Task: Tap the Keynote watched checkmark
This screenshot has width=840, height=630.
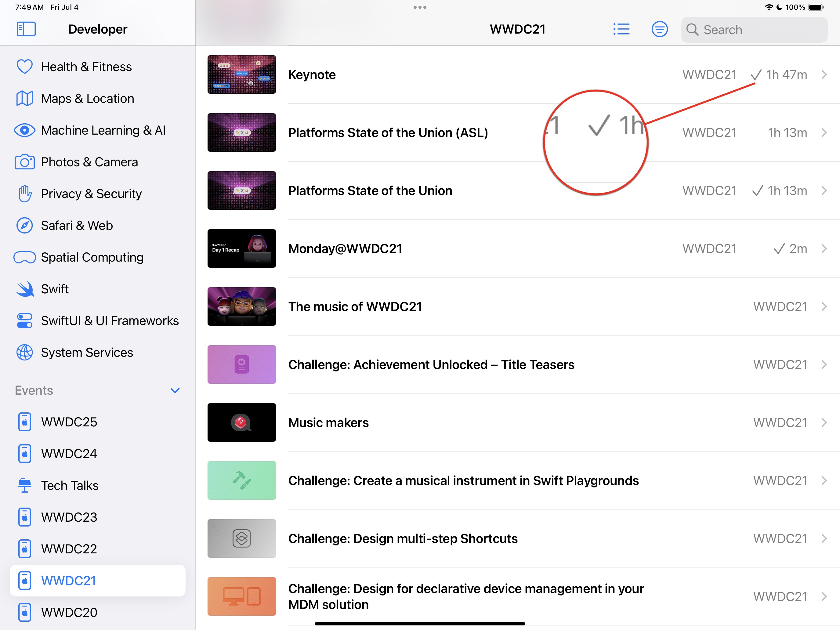Action: (756, 75)
